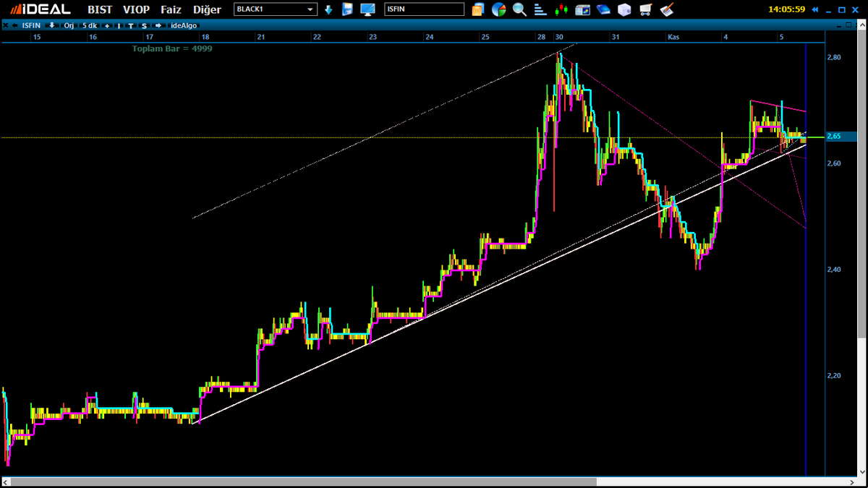Click the safe box icon
868x488 pixels.
click(x=625, y=9)
